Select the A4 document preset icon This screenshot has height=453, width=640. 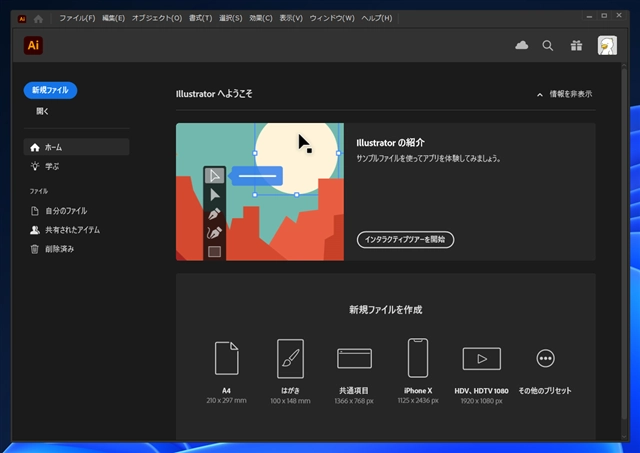227,358
